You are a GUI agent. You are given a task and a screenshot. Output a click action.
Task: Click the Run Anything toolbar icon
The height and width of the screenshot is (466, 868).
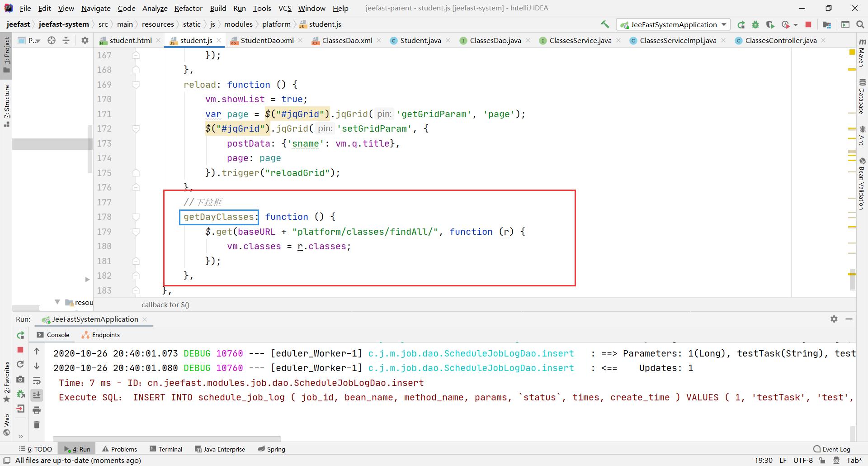[x=845, y=24]
